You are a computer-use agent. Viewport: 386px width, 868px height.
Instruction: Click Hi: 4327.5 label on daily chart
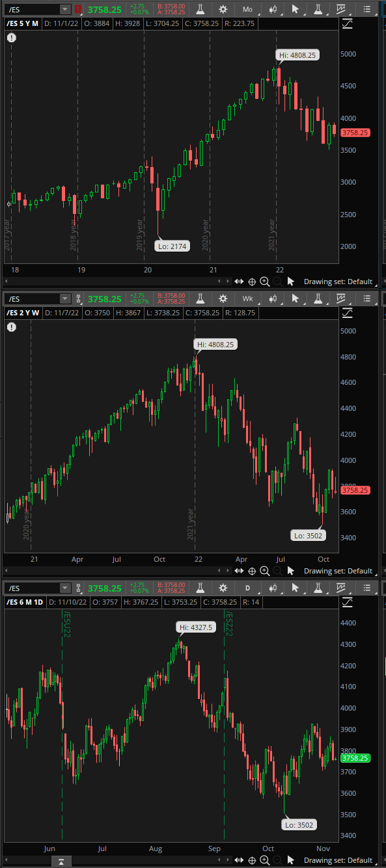(x=195, y=627)
